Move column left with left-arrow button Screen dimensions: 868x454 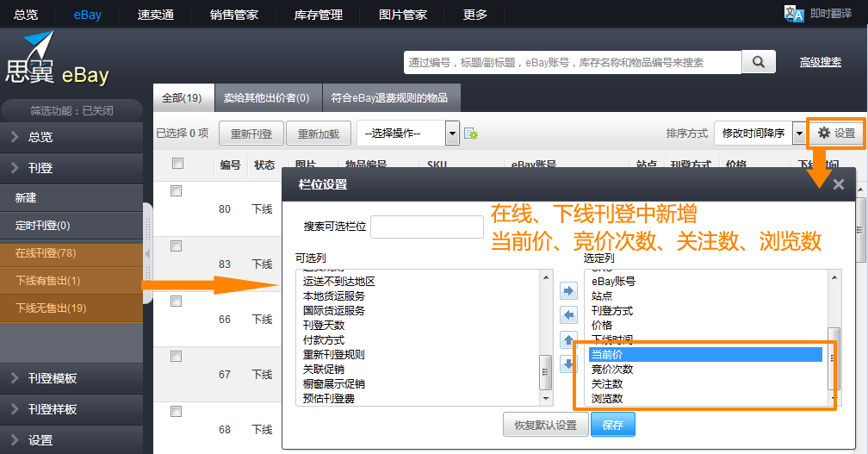(568, 315)
